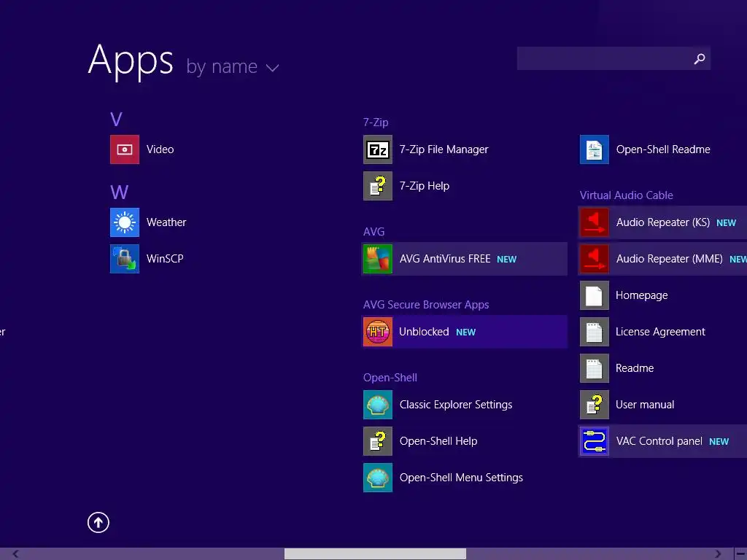Click the 'User manual' label text
747x560 pixels.
(645, 405)
